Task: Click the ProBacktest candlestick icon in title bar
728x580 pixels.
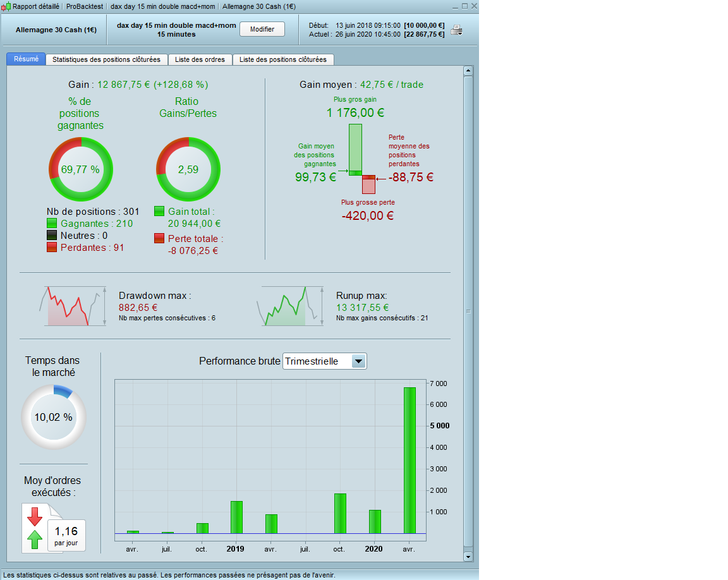Action: [6, 6]
